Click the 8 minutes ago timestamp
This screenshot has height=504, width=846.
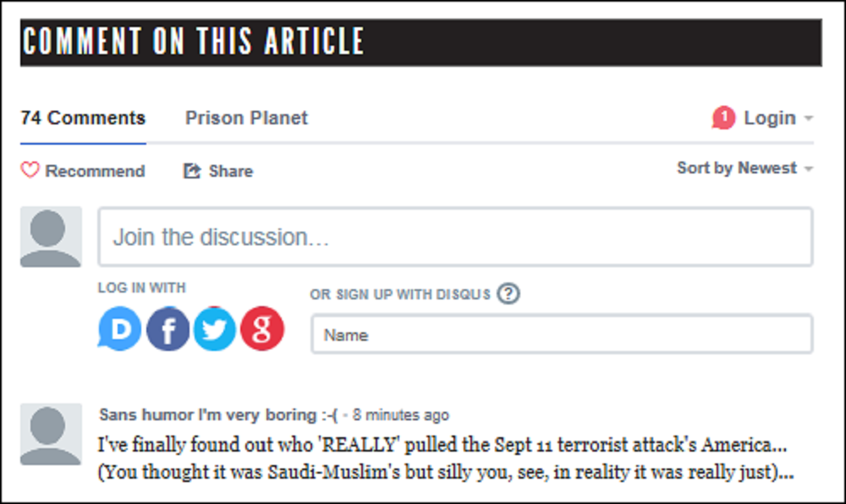pos(401,415)
